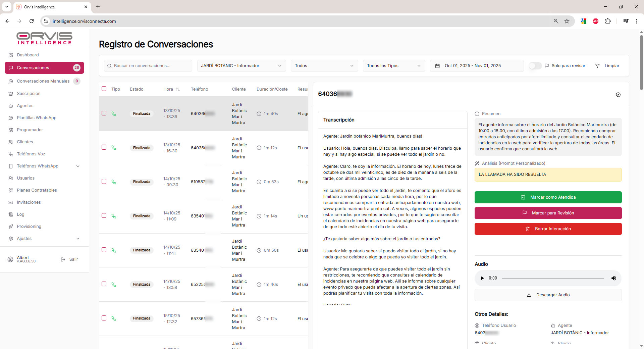This screenshot has height=349, width=644.
Task: Play the conversation audio recording
Action: [x=482, y=278]
